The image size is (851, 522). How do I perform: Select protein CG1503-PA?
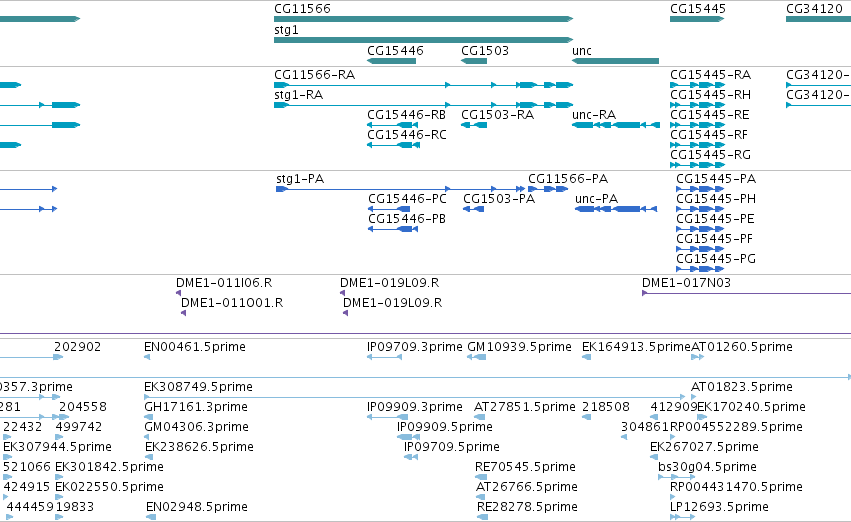499,199
